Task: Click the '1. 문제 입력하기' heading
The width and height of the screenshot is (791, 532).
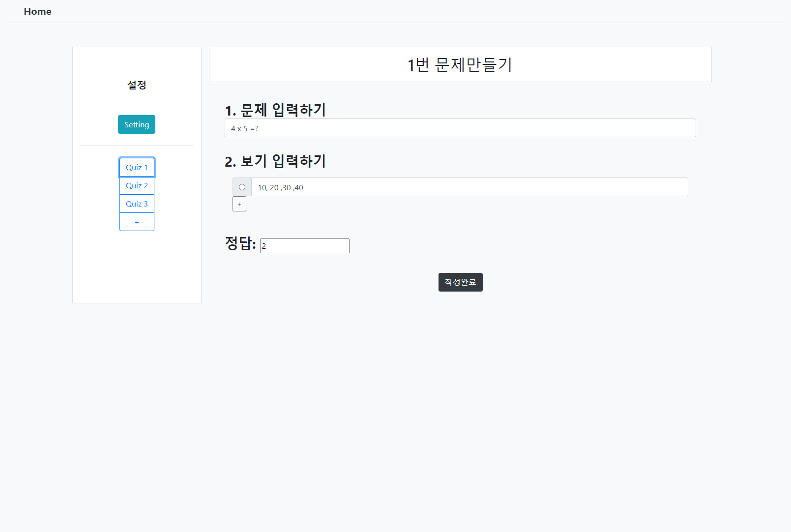Action: (275, 110)
